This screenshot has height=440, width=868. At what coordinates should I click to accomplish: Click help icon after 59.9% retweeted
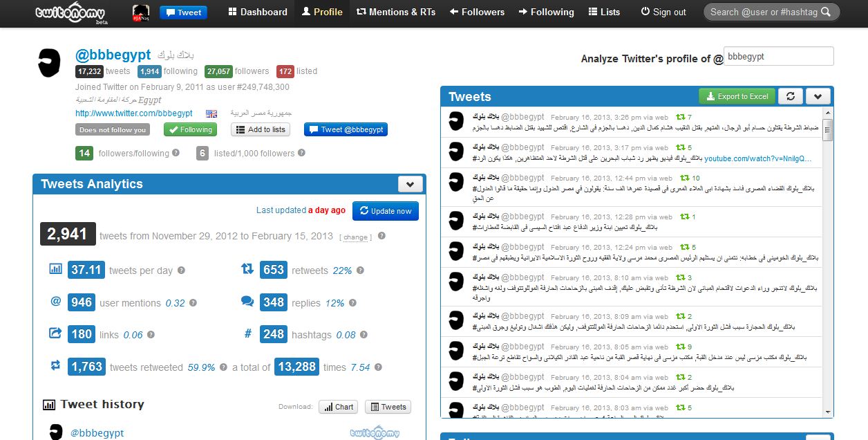click(223, 367)
